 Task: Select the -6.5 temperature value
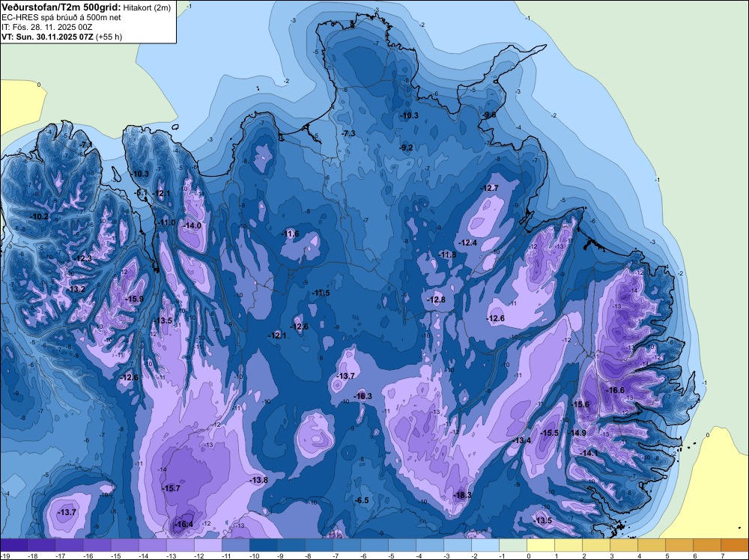(362, 500)
